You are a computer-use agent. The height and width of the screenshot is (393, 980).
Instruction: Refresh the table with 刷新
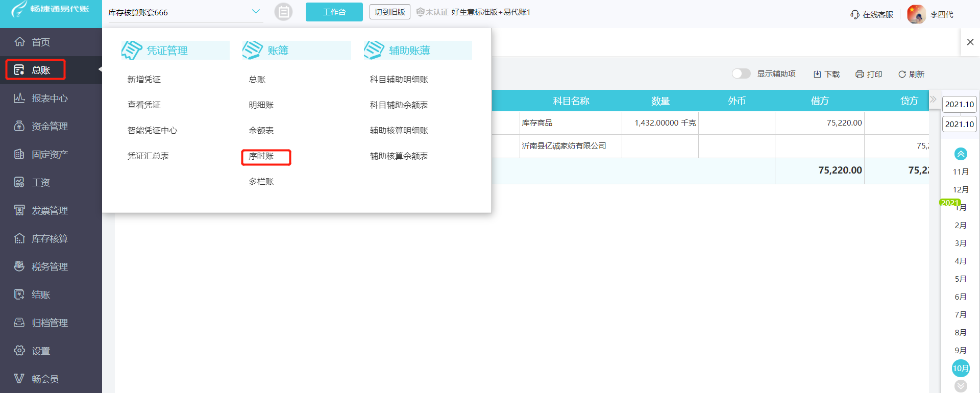911,75
